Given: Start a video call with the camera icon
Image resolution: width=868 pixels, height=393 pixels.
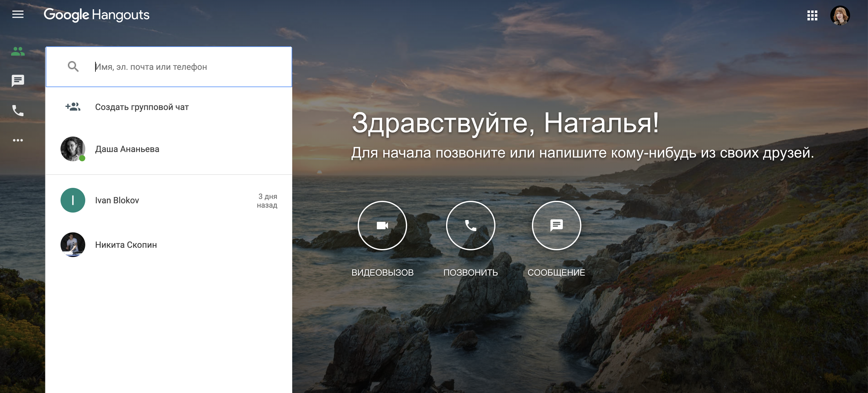Looking at the screenshot, I should click(x=382, y=225).
